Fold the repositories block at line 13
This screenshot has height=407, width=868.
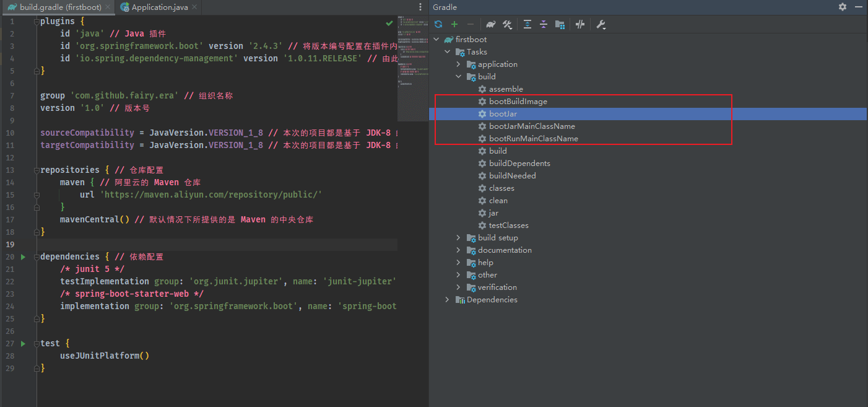click(37, 170)
